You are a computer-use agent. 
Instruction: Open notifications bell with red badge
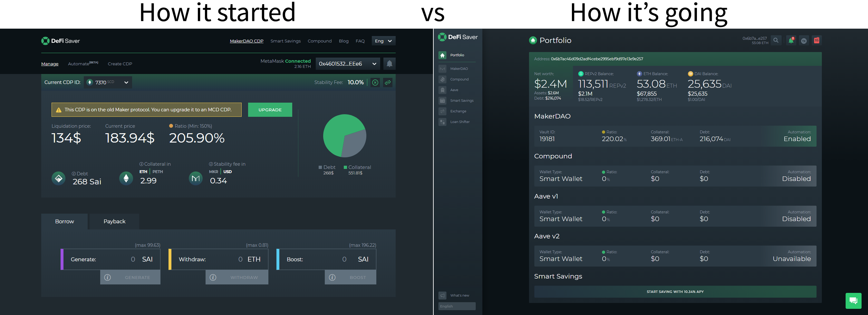click(x=791, y=41)
